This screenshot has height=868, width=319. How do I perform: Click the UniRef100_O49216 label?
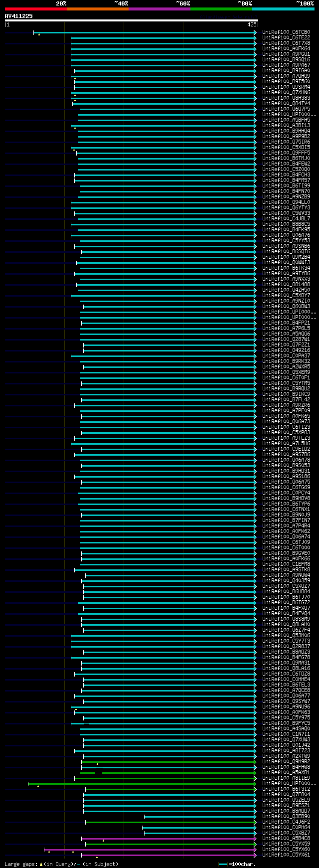tap(286, 350)
